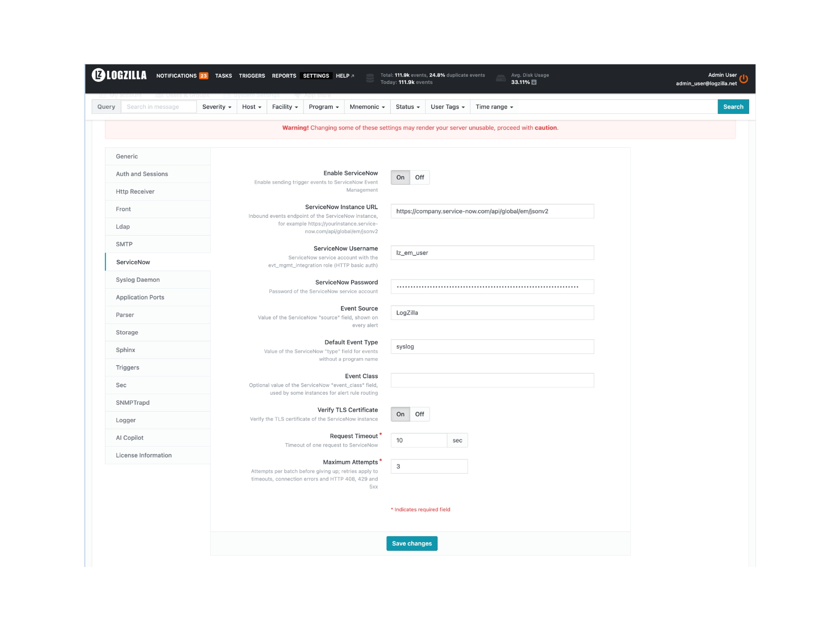Viewport: 840px width, 630px height.
Task: Select Http Receiver settings section
Action: (158, 192)
